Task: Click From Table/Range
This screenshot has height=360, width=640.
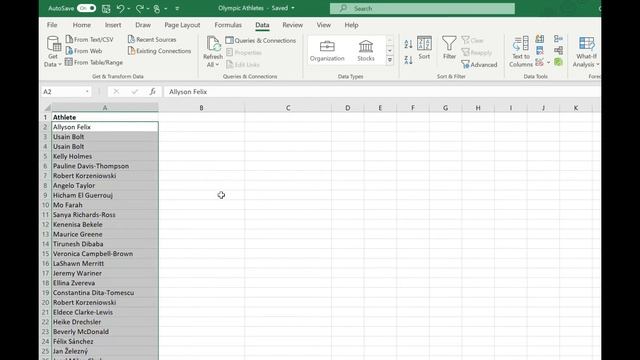Action: tap(94, 62)
